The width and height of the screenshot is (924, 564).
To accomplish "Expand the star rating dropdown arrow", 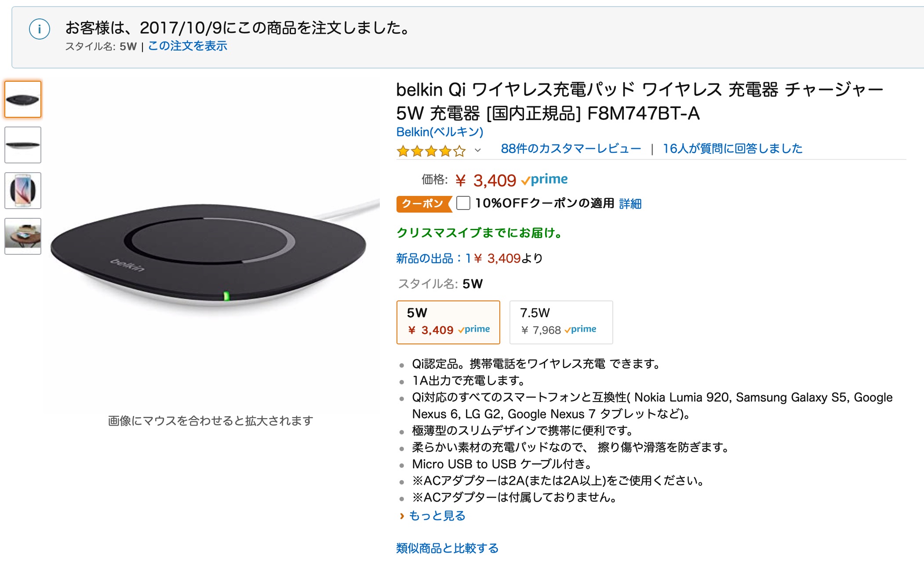I will (x=478, y=151).
